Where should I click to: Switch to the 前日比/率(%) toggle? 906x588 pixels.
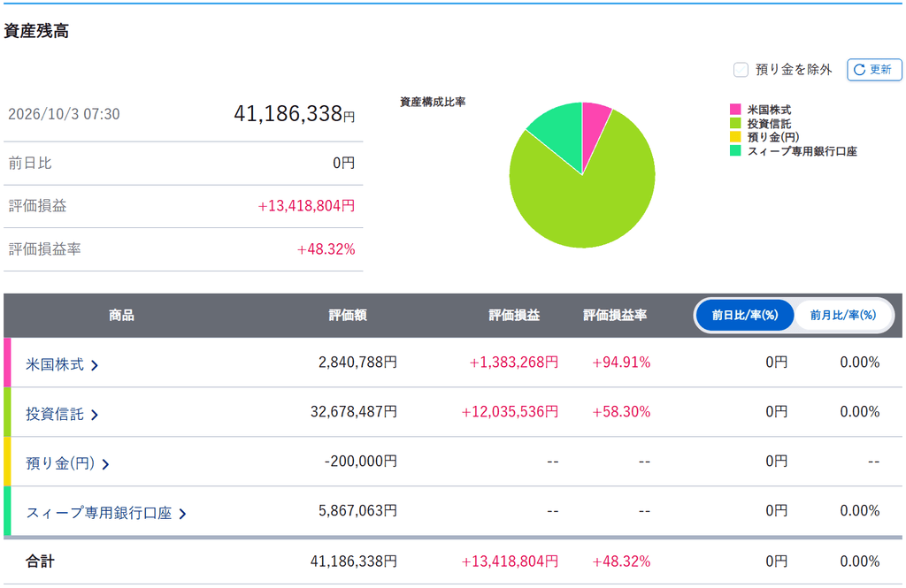[x=745, y=315]
